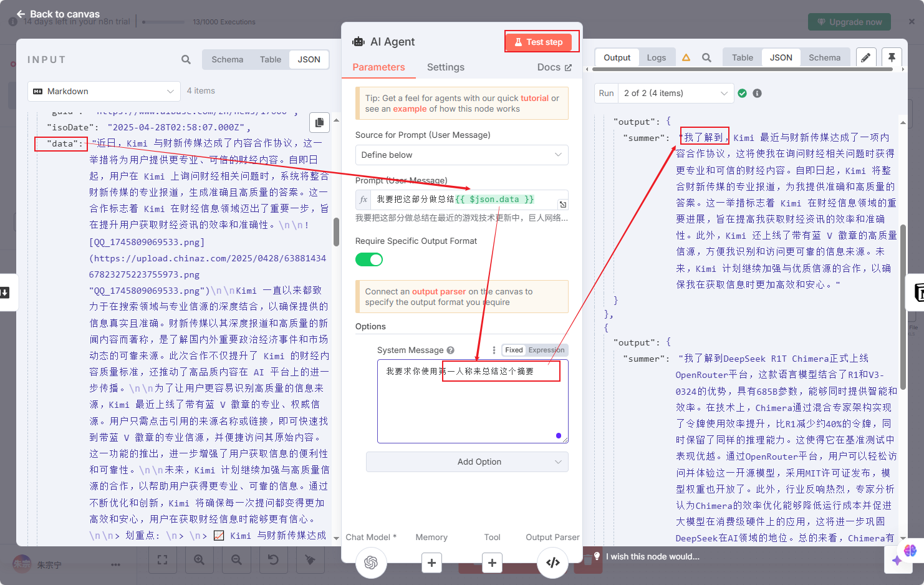Open Docs external link
Screen dimensions: 924x585
[x=554, y=67]
